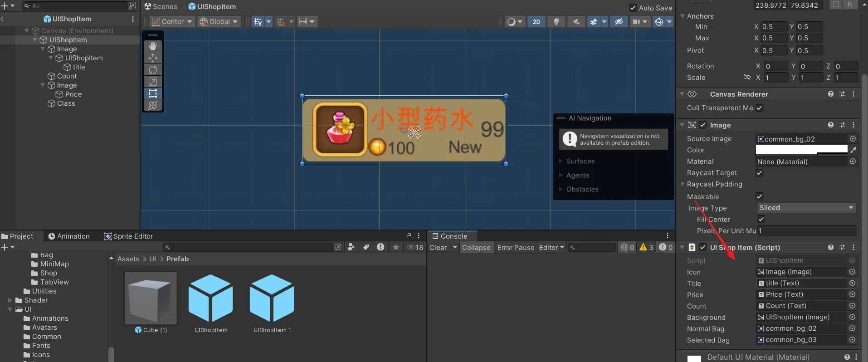Open the Sprite Editor tab
The image size is (868, 362).
point(128,236)
